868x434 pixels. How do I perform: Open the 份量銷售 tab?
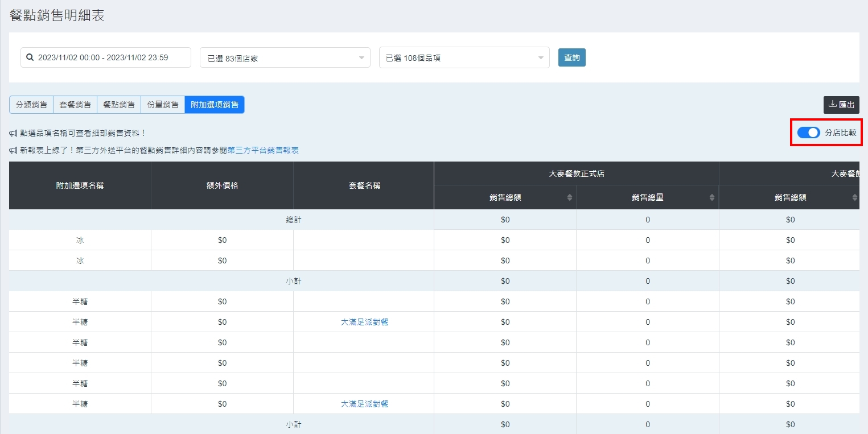(163, 105)
